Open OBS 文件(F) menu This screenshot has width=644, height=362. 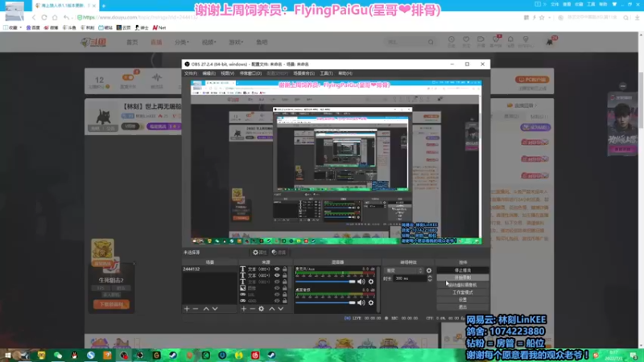(191, 73)
